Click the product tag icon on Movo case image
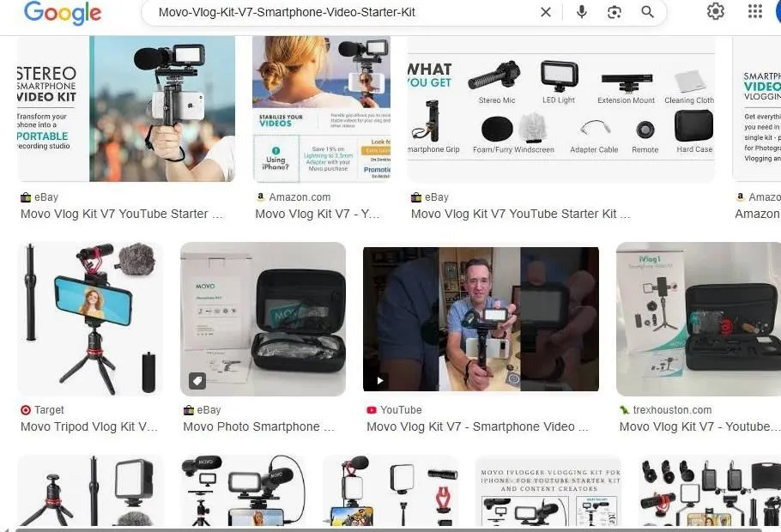This screenshot has height=532, width=781. pos(197,381)
